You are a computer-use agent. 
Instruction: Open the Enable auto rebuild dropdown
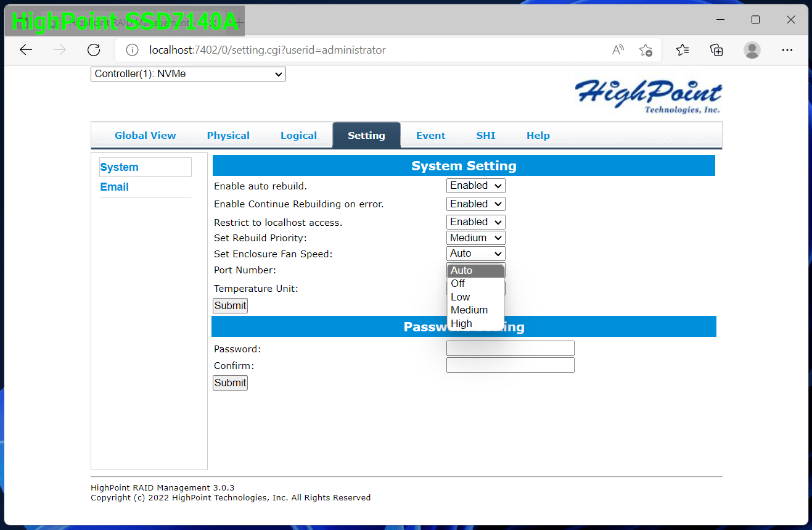pyautogui.click(x=475, y=186)
